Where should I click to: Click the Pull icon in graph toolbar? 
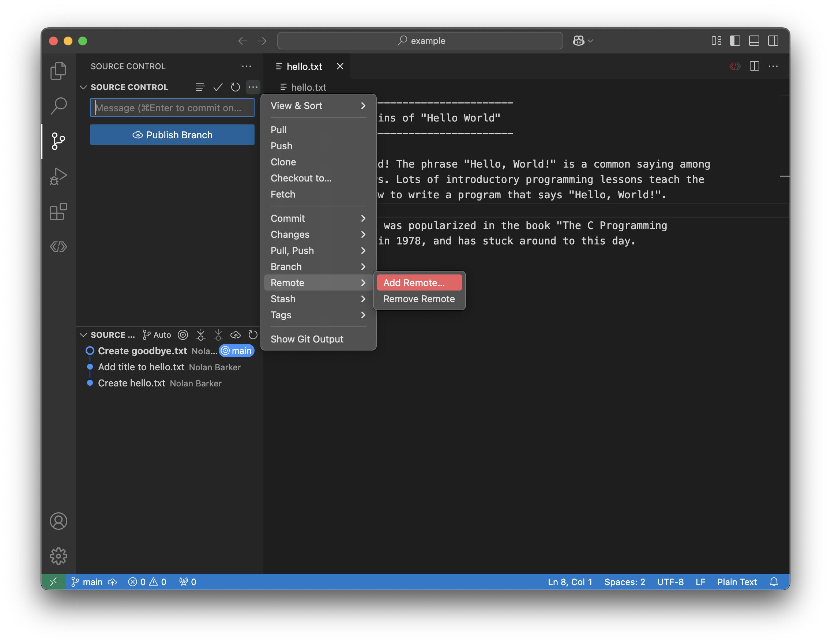click(218, 335)
